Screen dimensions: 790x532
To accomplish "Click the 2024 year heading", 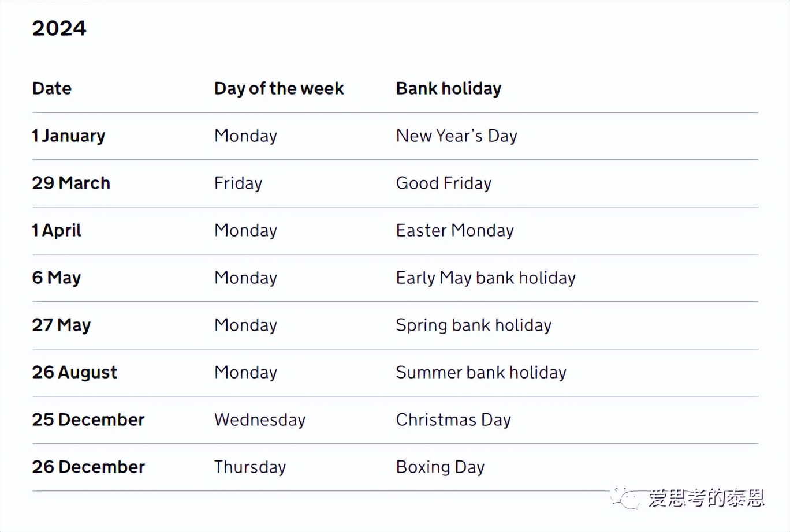I will (x=59, y=28).
